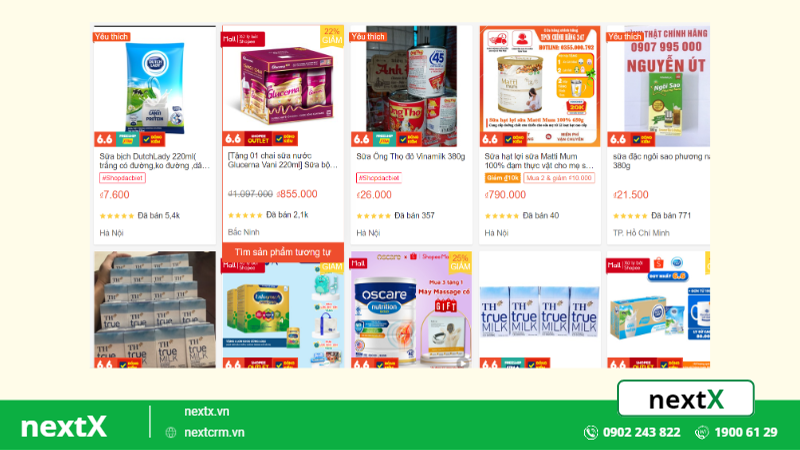This screenshot has width=800, height=450.
Task: Open the Matti Mum nut milk product image
Action: coord(540,86)
